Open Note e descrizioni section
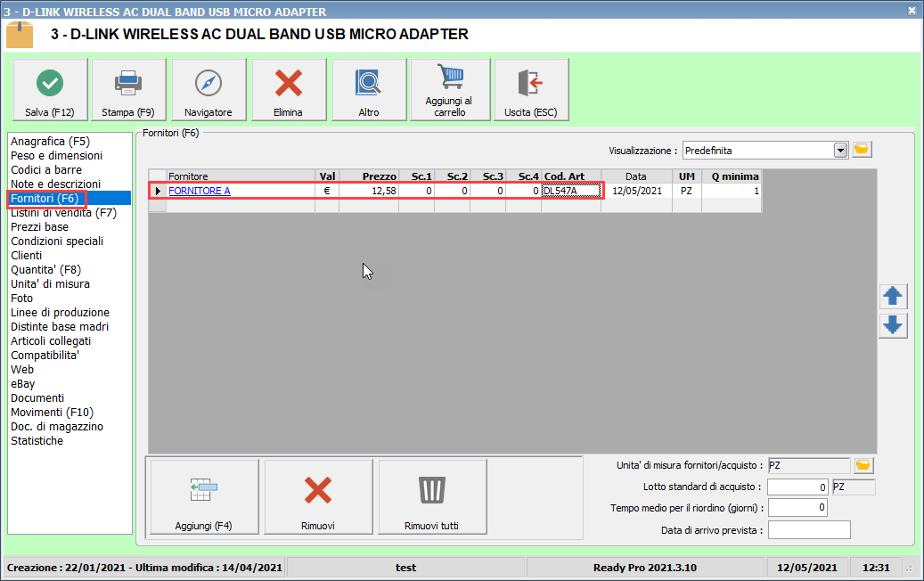This screenshot has width=924, height=581. pos(55,184)
